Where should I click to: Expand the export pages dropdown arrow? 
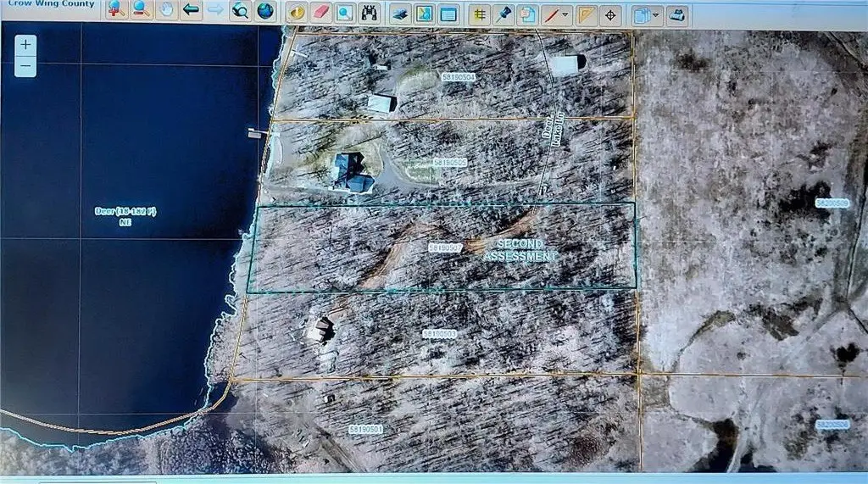(657, 15)
